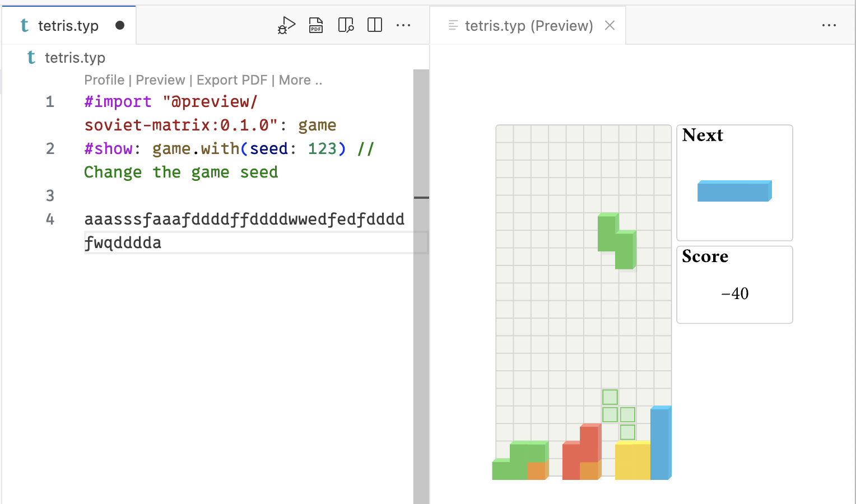The image size is (856, 504).
Task: Click tetris.typ in the breadcrumb bar
Action: [x=75, y=58]
